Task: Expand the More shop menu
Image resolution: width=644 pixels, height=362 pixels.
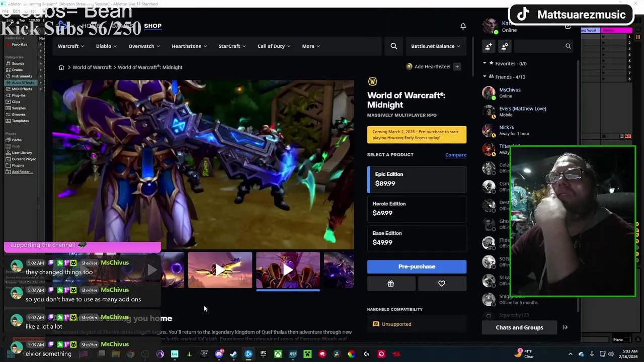Action: pos(311,46)
